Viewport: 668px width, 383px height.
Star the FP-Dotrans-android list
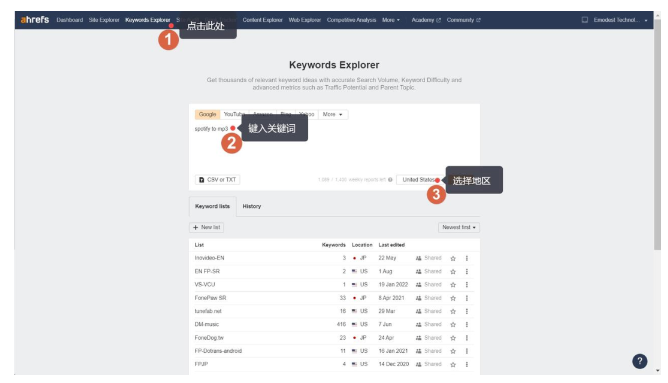(453, 351)
